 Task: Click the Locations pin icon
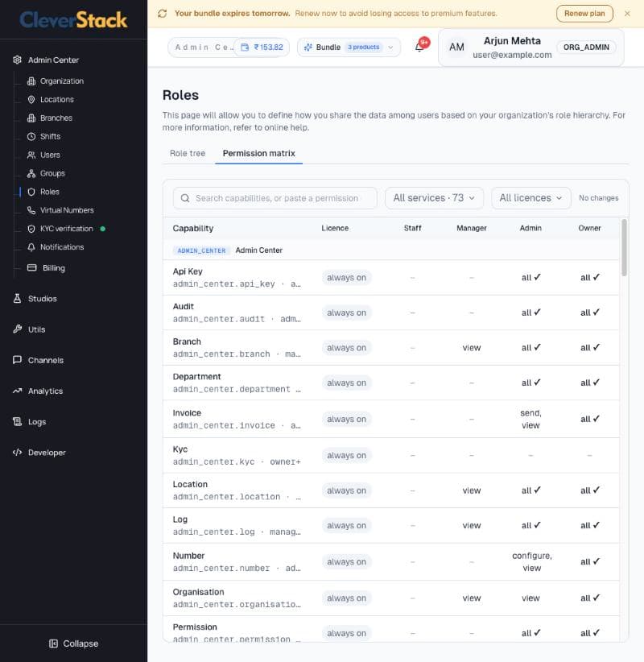click(x=31, y=100)
